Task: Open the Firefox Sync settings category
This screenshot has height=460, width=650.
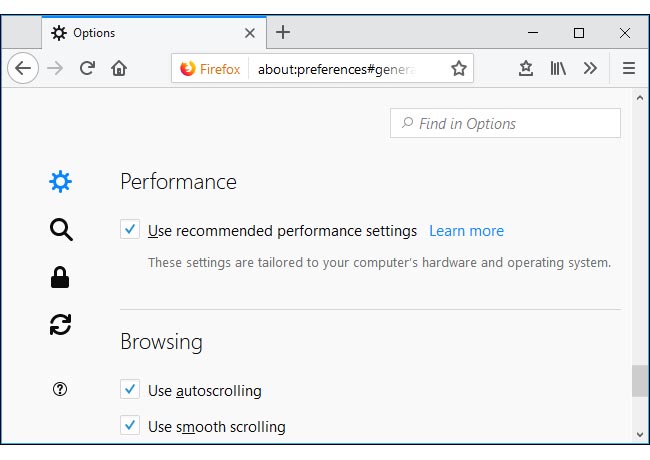Action: [61, 324]
